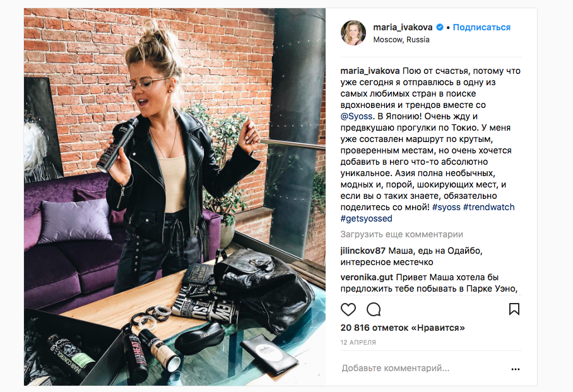Open maria_ivakova profile avatar picture

(x=353, y=33)
